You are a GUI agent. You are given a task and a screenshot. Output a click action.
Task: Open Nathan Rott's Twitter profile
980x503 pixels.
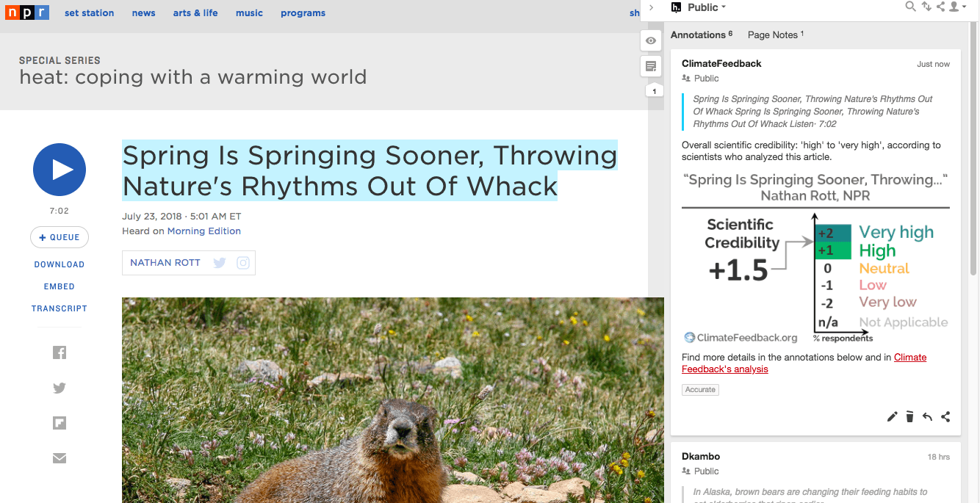tap(219, 263)
